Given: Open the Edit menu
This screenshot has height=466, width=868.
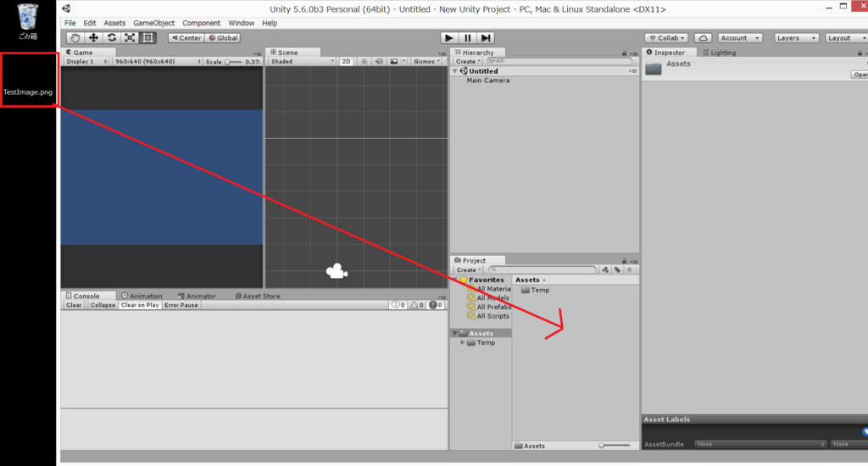Looking at the screenshot, I should point(90,23).
